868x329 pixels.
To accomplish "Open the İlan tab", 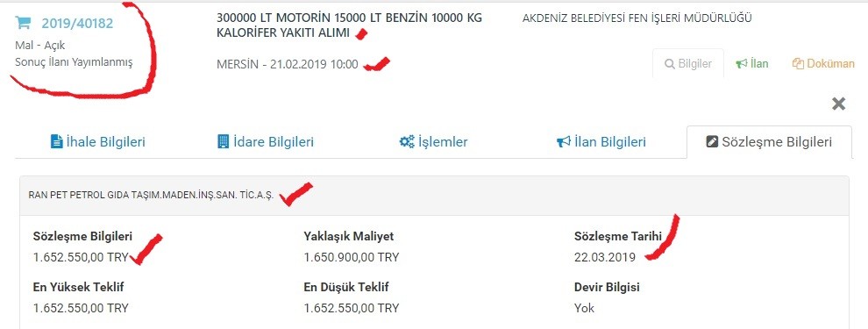I will point(751,64).
